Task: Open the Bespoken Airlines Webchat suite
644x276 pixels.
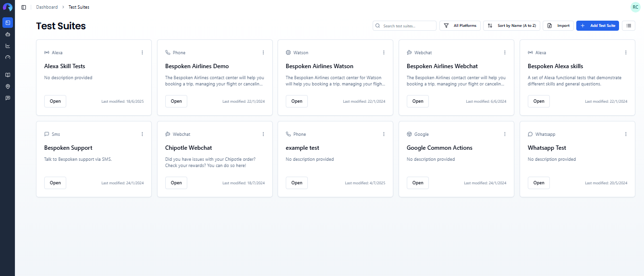Action: tap(418, 101)
